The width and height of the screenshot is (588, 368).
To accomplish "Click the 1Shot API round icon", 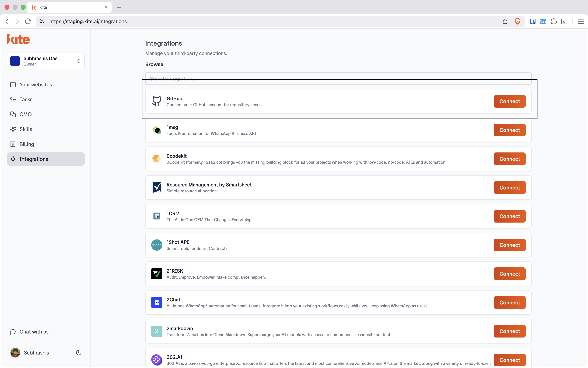I will pos(156,245).
